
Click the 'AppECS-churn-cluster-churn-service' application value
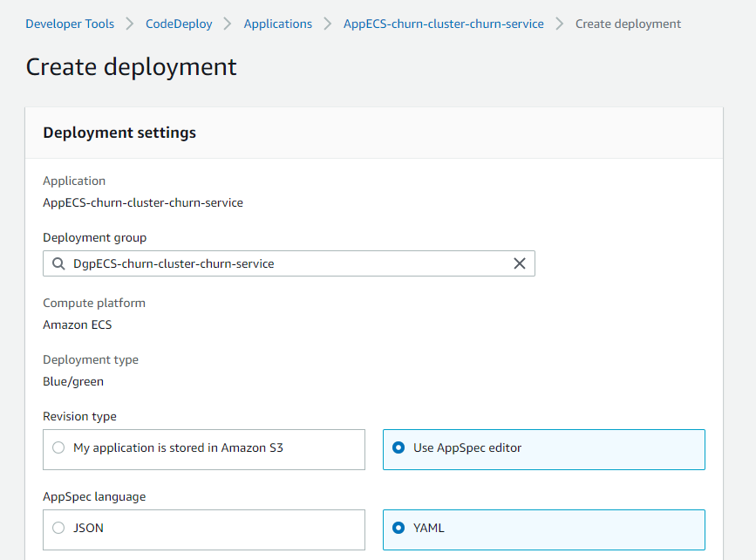tap(143, 202)
